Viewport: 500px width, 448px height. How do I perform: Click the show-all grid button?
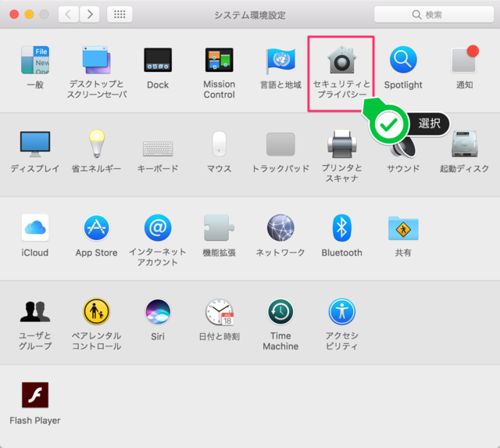point(120,14)
